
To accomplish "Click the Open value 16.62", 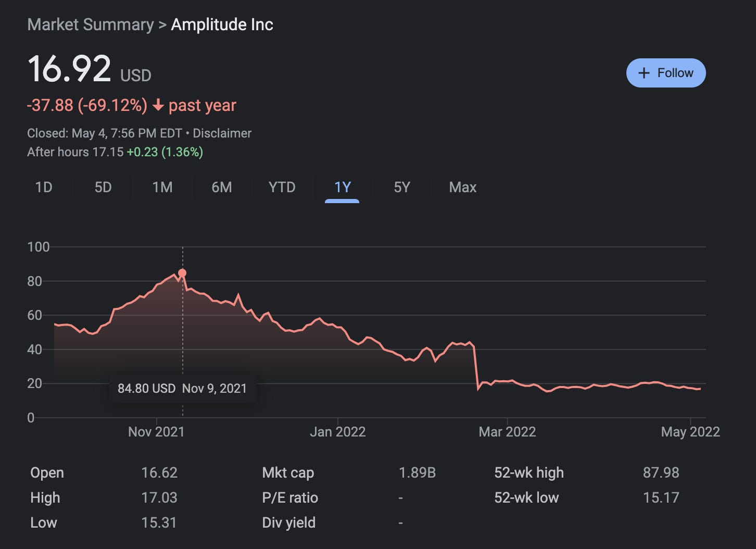I will click(159, 473).
